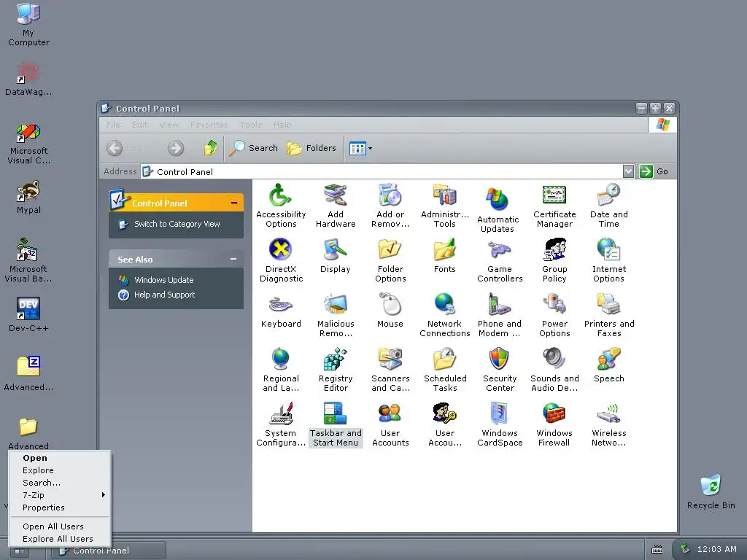Select the My Computer desktop icon
The image size is (747, 560).
28,24
